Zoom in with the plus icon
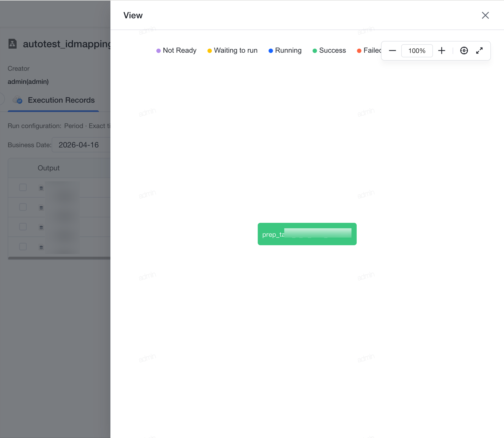The width and height of the screenshot is (504, 438). click(441, 51)
